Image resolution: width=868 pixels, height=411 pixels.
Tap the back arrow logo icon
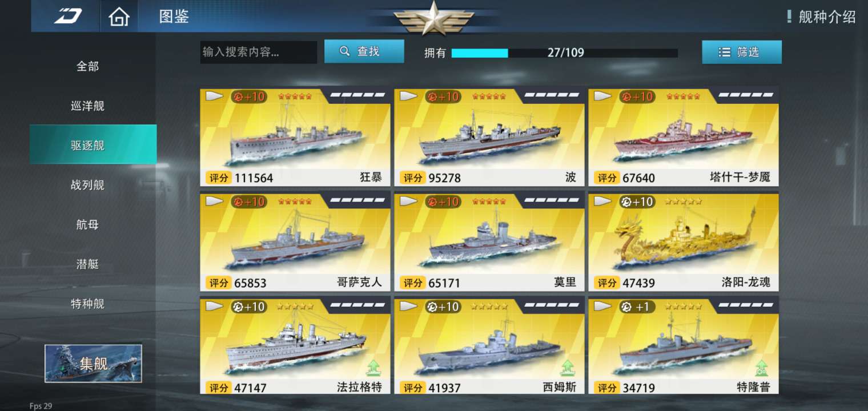[x=67, y=16]
